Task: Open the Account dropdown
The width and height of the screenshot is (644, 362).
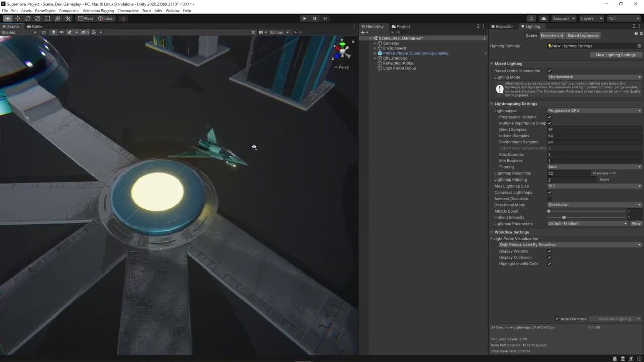Action: tap(563, 18)
